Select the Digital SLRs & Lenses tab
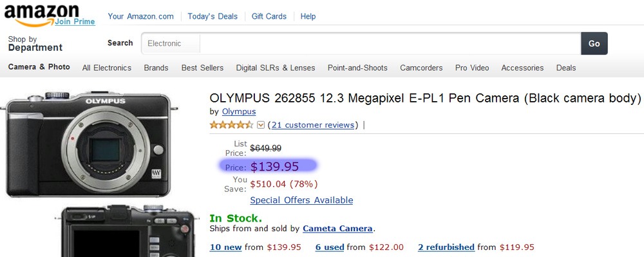Screen dimensions: 644x257 275,68
